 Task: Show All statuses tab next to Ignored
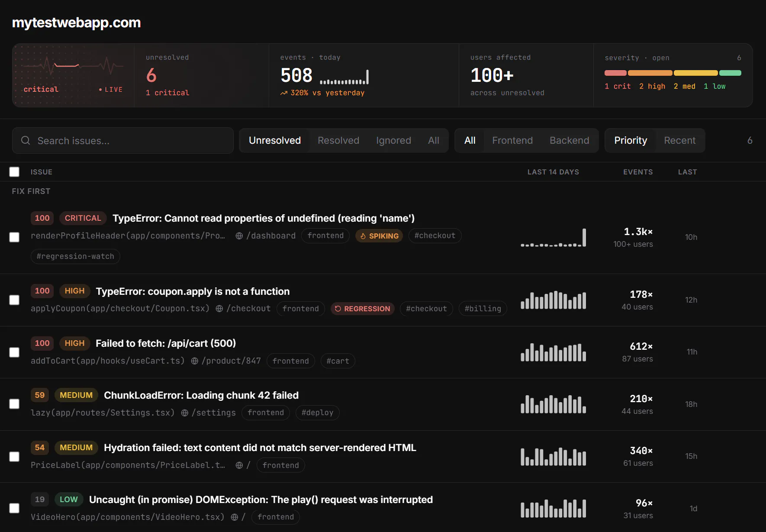click(434, 140)
